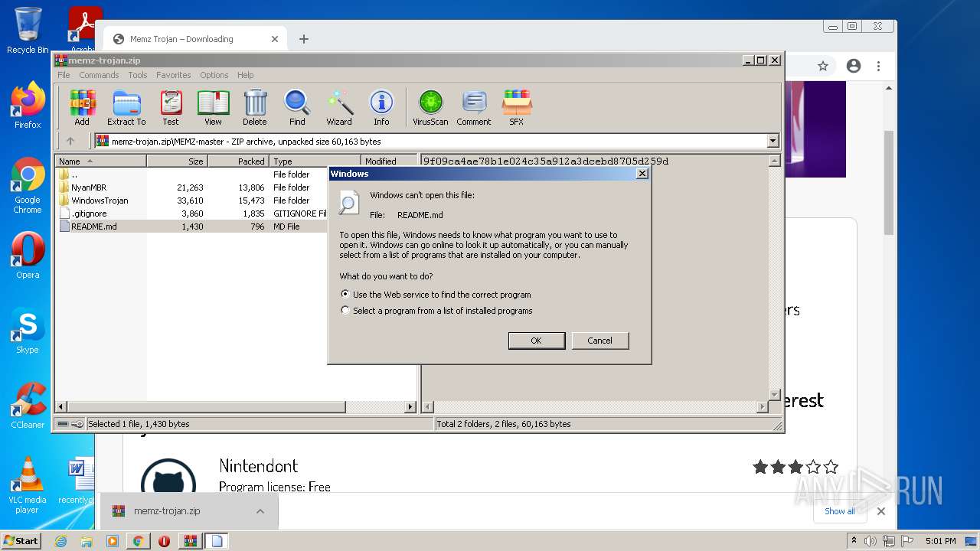
Task: Sort by the Size column header
Action: (x=178, y=161)
